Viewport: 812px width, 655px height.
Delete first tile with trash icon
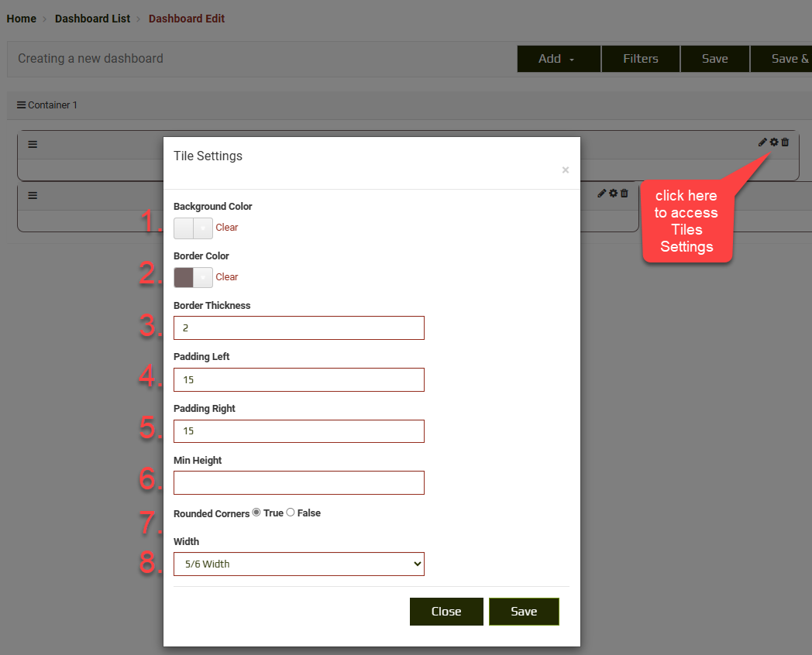(x=785, y=142)
